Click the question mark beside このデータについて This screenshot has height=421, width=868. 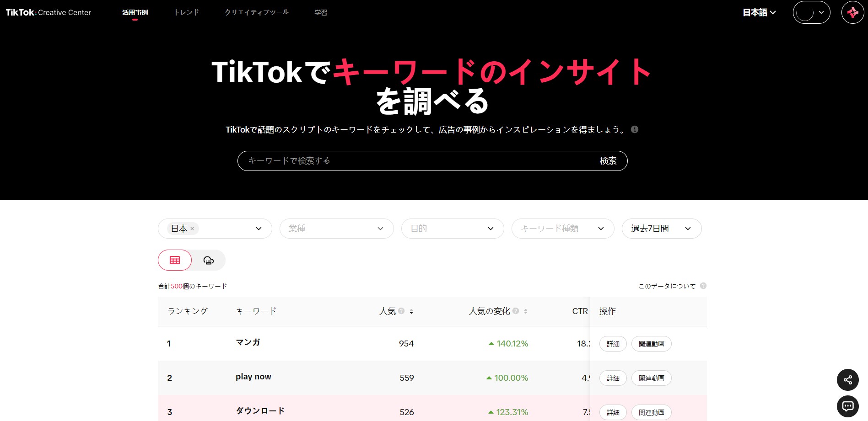[703, 285]
